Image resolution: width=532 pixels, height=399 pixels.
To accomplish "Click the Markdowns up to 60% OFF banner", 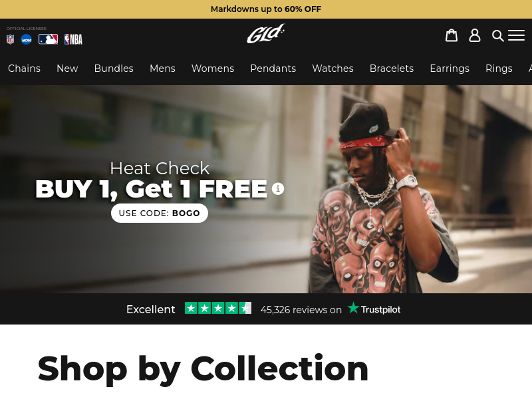I will tap(266, 9).
